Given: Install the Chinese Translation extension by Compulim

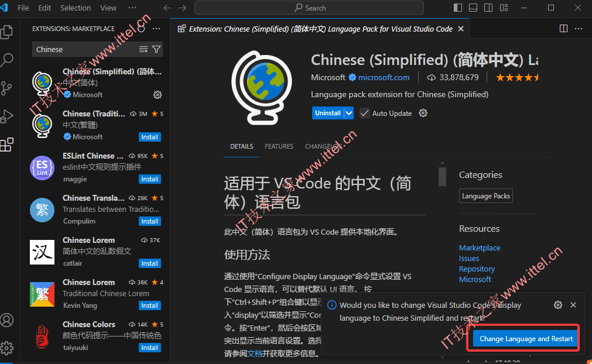Looking at the screenshot, I should pos(149,221).
